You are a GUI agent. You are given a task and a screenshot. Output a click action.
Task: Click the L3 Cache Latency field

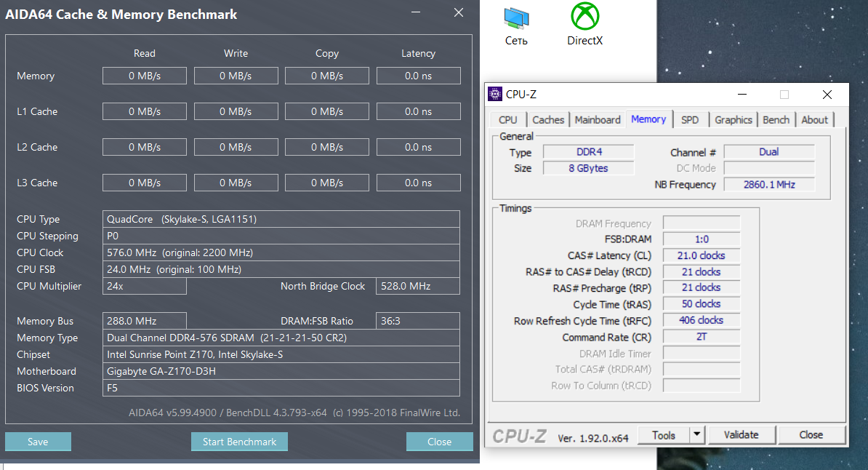419,183
